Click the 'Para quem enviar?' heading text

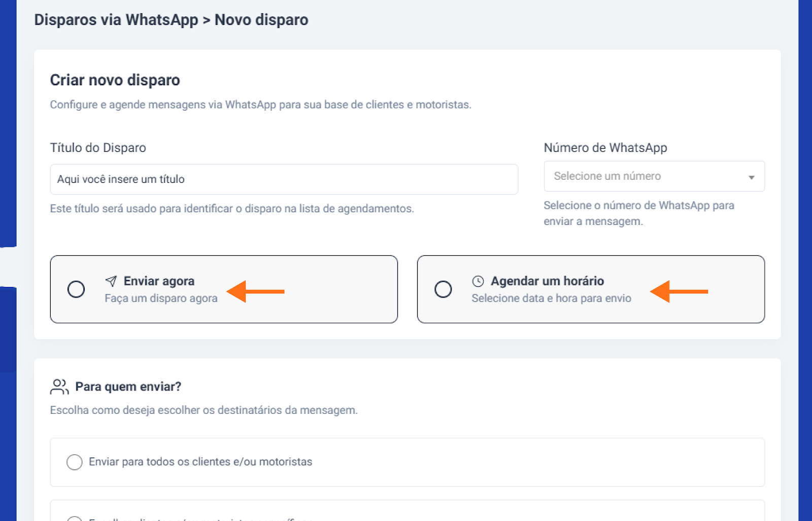(x=128, y=387)
